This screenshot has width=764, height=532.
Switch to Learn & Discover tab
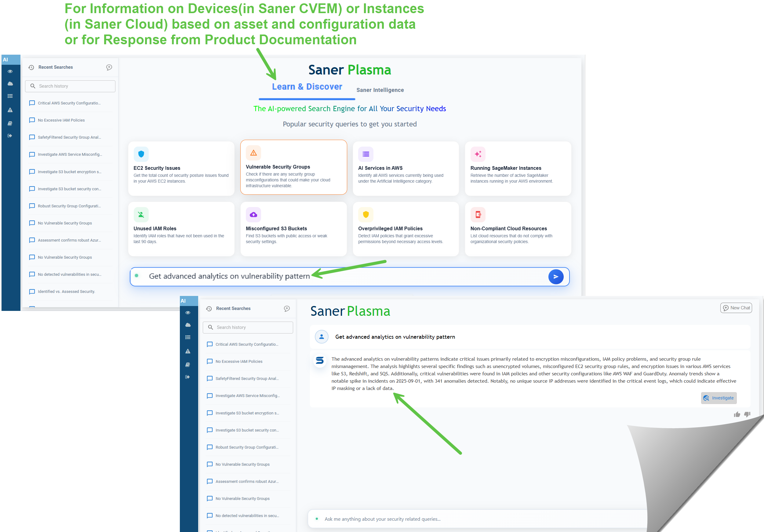[x=307, y=87]
